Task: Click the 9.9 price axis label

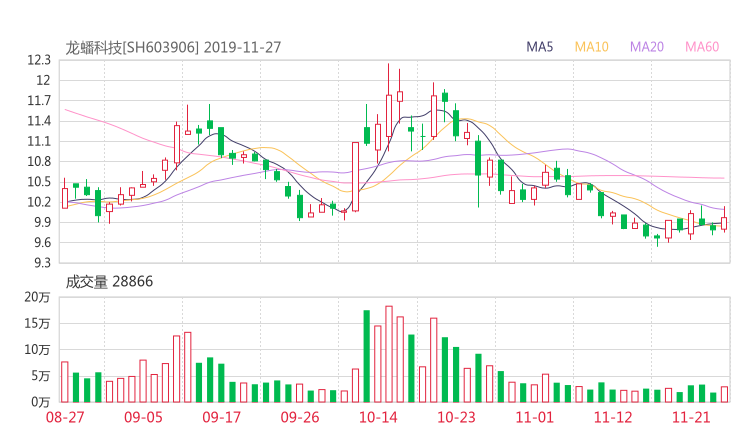Action: click(42, 222)
